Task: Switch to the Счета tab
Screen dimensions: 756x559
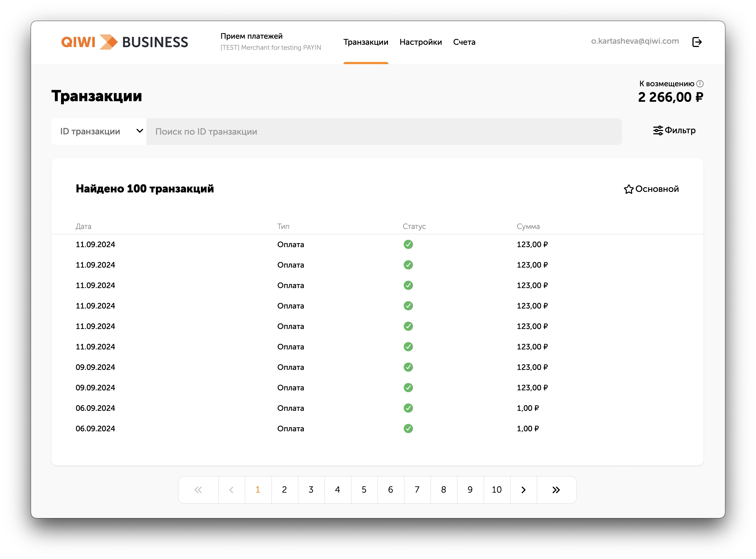Action: tap(464, 42)
